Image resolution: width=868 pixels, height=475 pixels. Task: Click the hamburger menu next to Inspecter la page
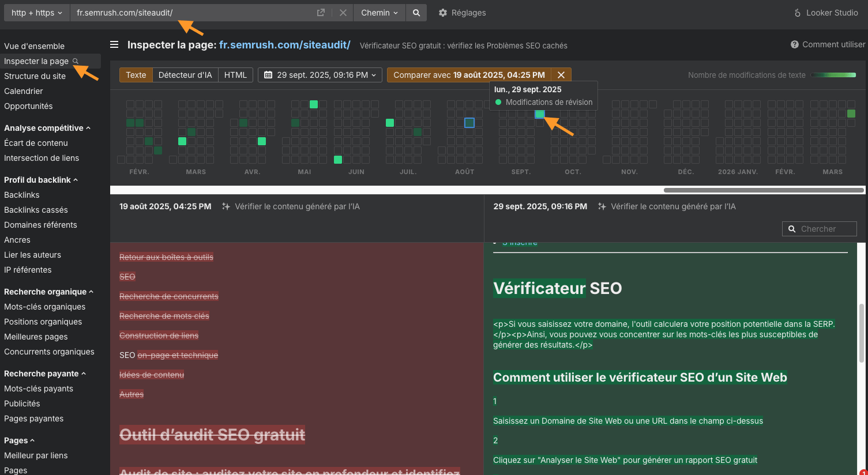pos(114,44)
